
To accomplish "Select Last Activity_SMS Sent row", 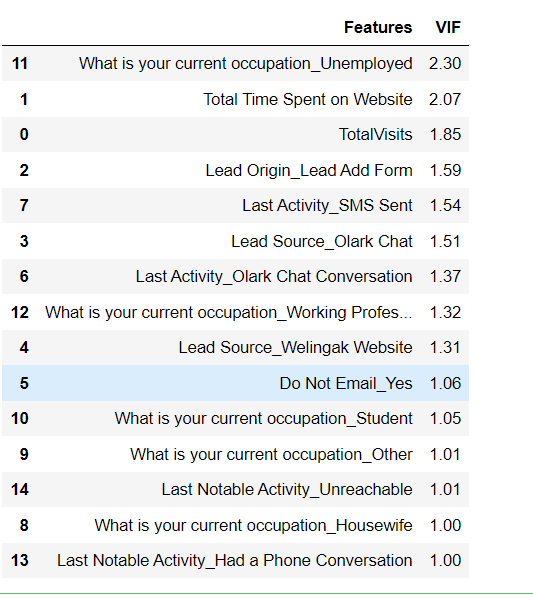I will 235,206.
